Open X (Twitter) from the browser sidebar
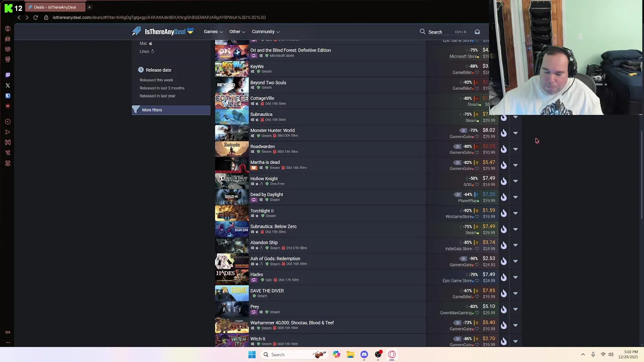This screenshot has height=362, width=644. [8, 85]
